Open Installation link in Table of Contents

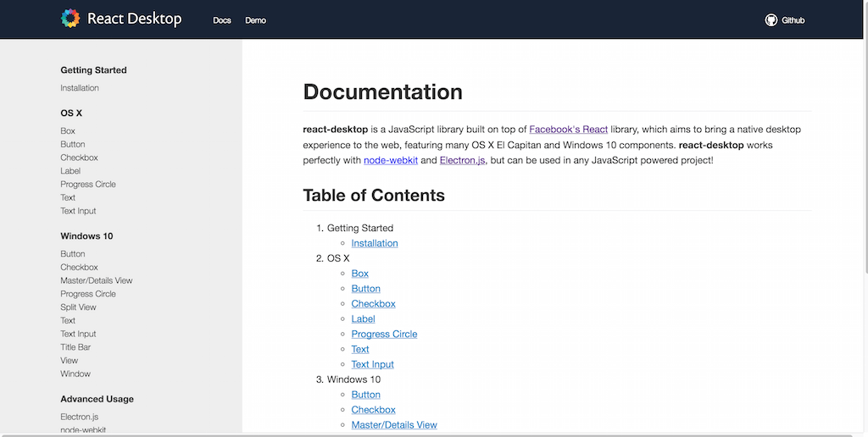(x=374, y=243)
